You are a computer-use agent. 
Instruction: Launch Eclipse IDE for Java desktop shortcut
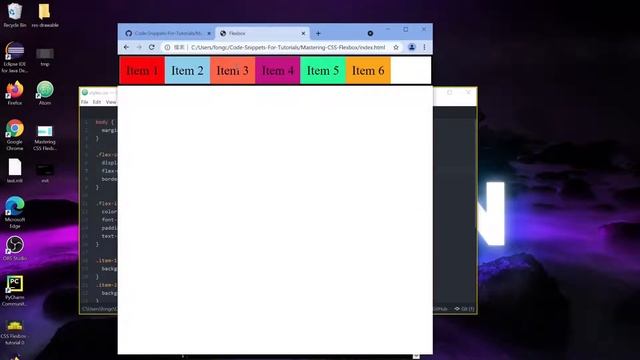(15, 58)
